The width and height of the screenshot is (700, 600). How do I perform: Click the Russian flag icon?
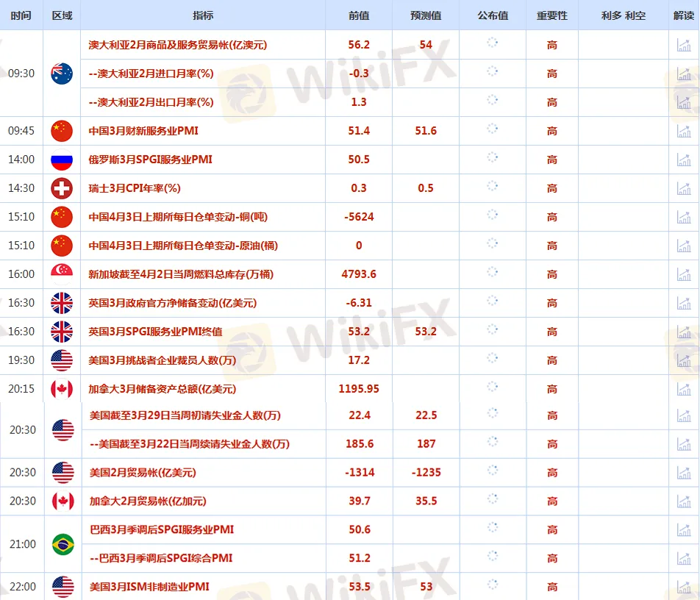62,160
